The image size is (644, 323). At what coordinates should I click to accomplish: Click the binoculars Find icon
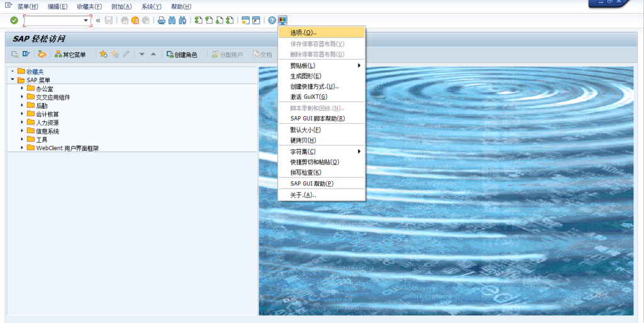pos(172,21)
